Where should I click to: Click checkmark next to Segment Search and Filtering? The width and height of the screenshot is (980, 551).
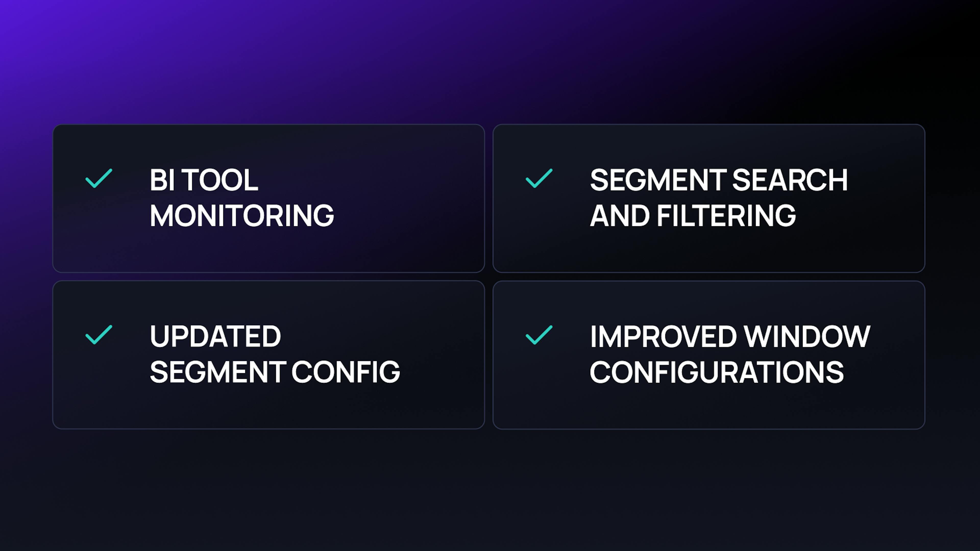tap(539, 178)
